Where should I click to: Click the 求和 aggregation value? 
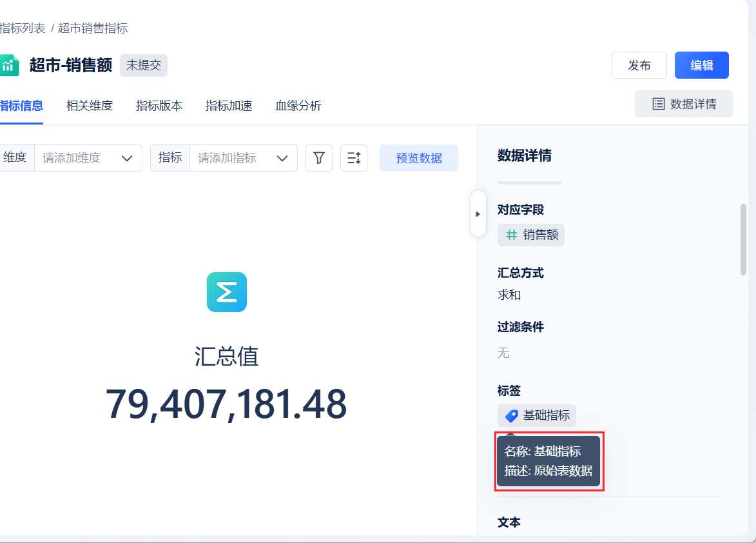(x=509, y=295)
